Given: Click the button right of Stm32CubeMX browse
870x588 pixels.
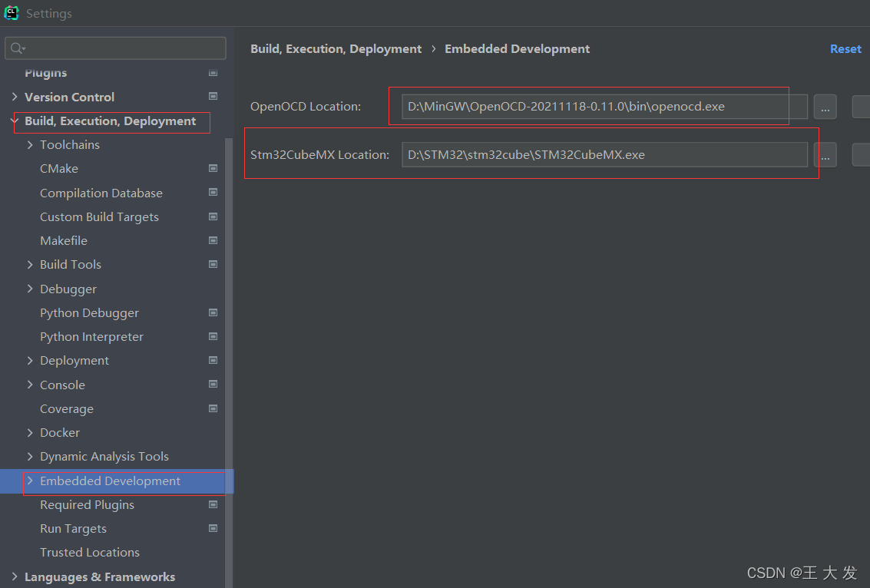Looking at the screenshot, I should pyautogui.click(x=861, y=155).
